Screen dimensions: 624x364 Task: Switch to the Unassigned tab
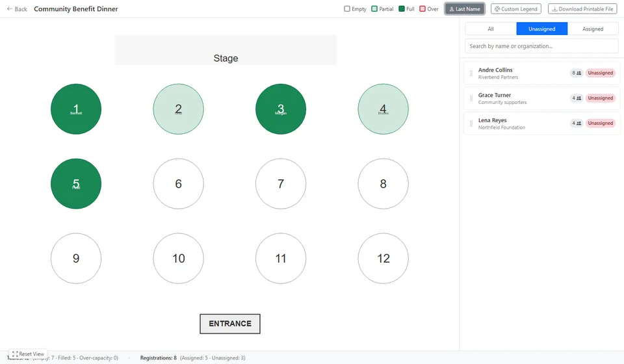click(x=541, y=29)
